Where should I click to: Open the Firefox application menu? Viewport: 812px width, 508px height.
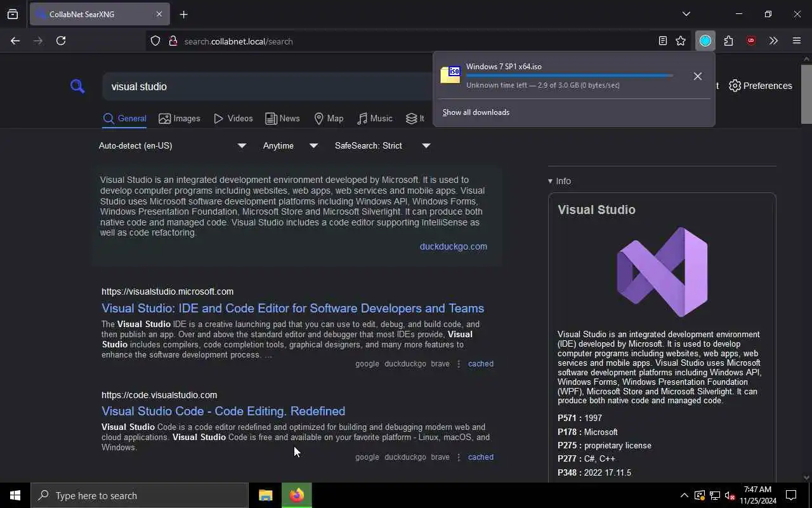click(x=797, y=41)
